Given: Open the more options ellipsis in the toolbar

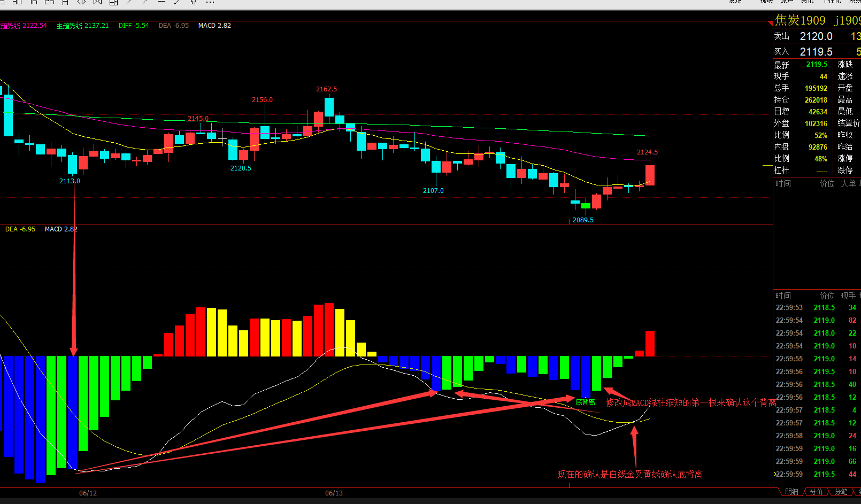Looking at the screenshot, I should click(x=210, y=2).
